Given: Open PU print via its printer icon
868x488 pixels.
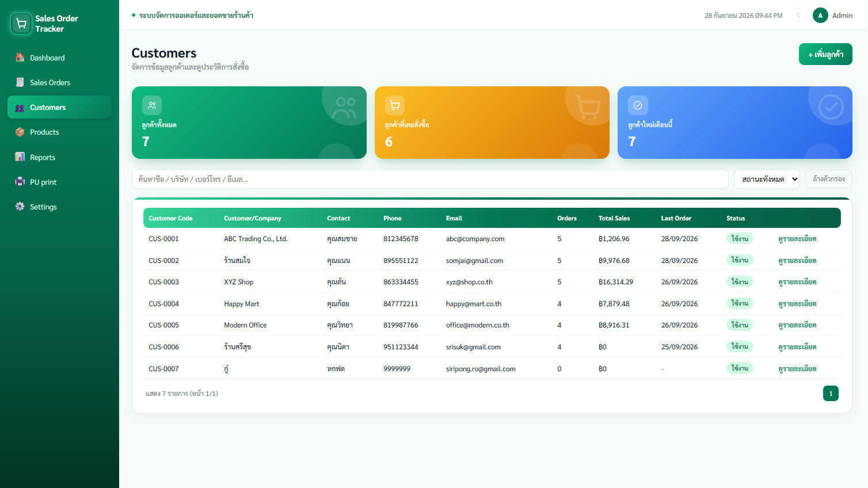Looking at the screenshot, I should (20, 182).
